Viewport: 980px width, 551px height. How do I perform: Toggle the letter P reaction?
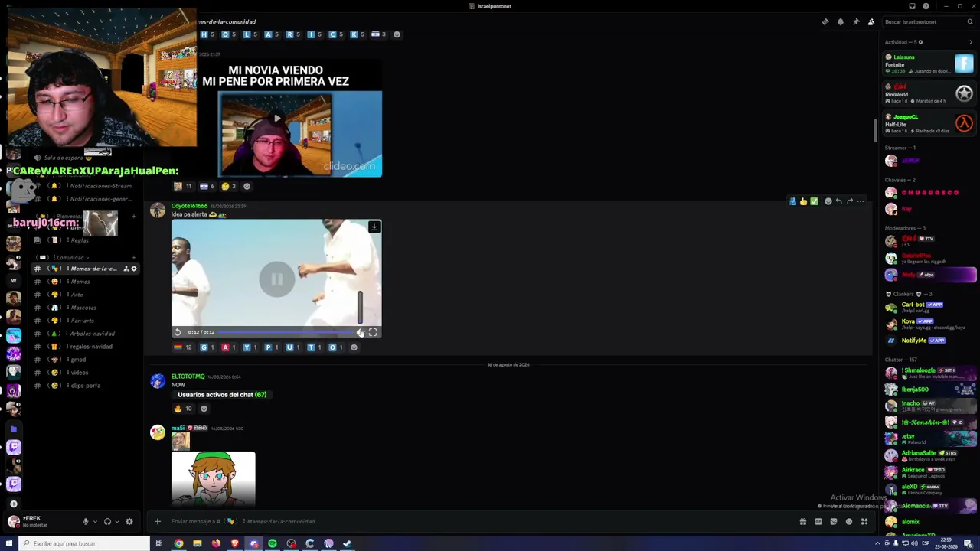click(272, 347)
